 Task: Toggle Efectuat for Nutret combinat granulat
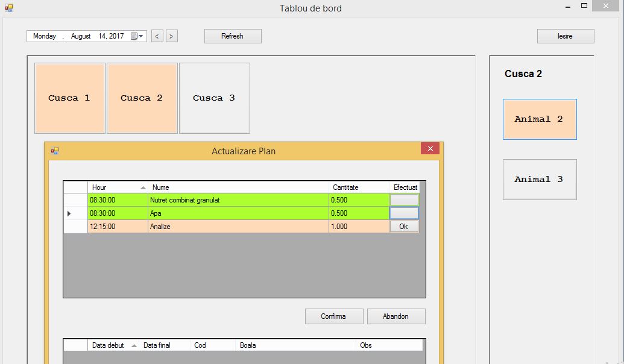click(x=404, y=200)
